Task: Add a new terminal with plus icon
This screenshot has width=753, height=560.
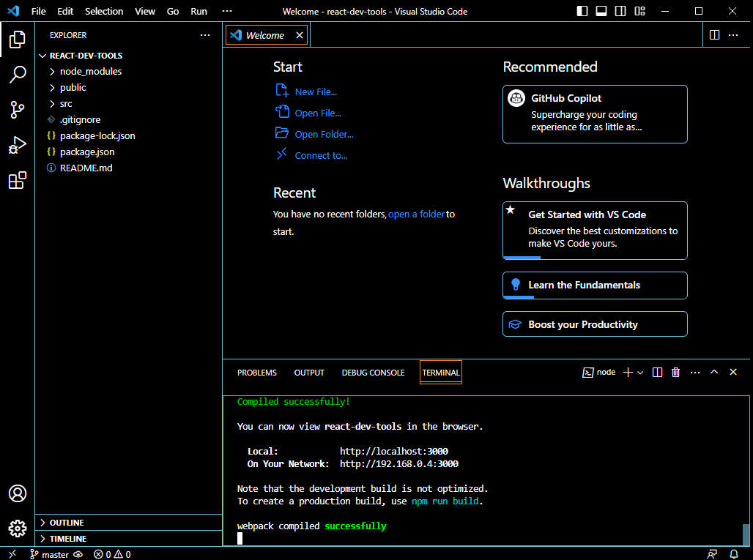Action: pos(628,373)
